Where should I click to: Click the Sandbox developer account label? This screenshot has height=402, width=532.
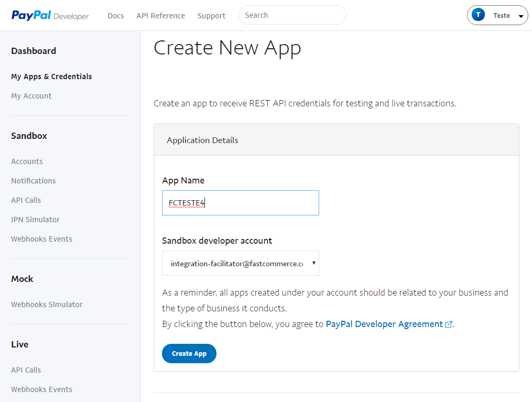click(x=217, y=241)
